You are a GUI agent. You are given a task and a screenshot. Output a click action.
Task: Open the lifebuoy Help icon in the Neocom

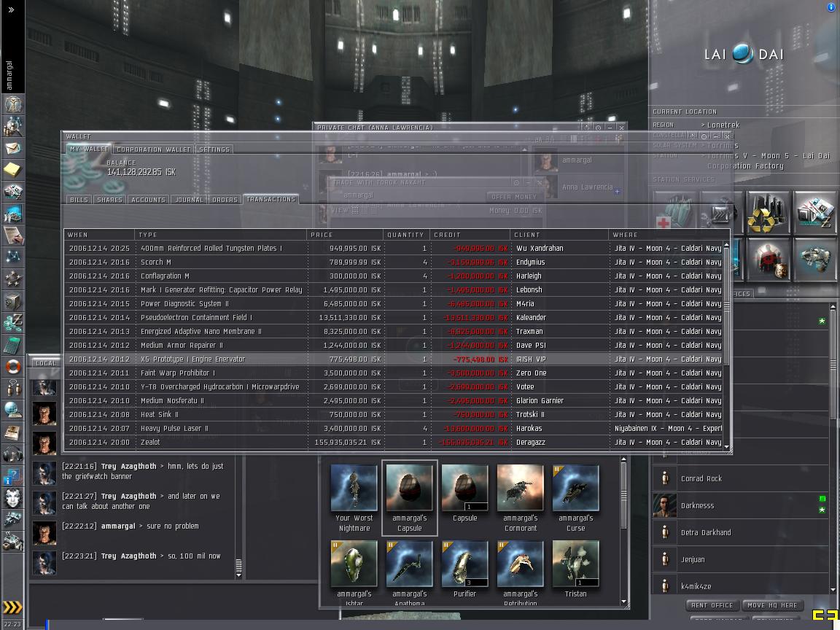tap(12, 367)
